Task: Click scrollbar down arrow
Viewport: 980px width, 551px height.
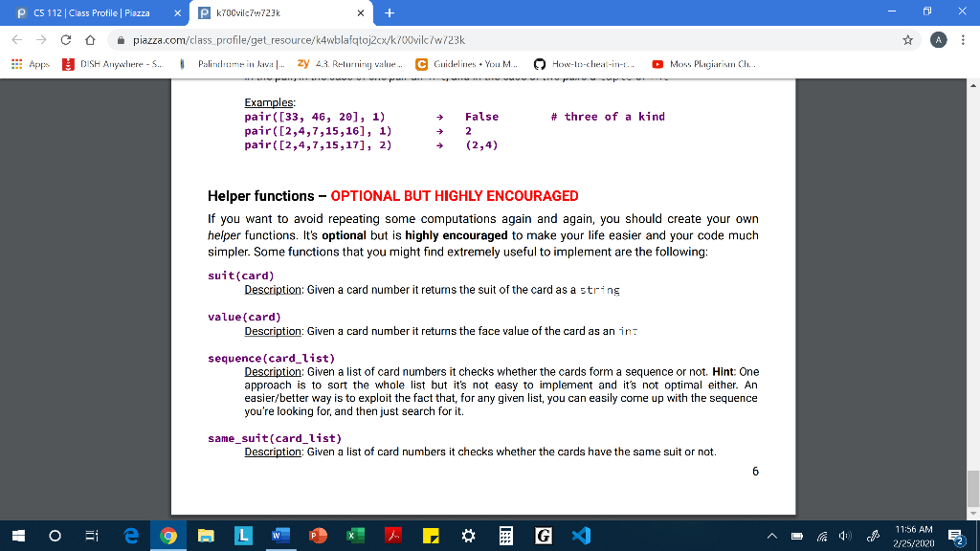Action: 973,514
